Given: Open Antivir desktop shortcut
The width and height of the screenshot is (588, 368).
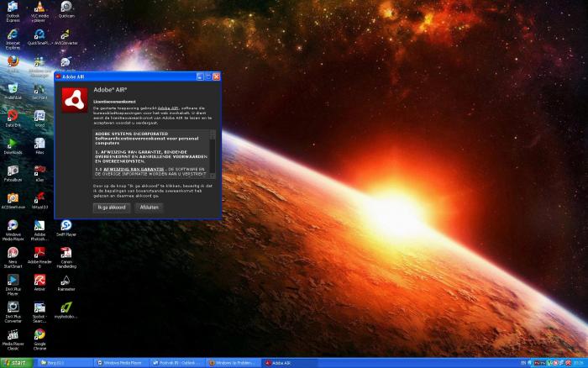Looking at the screenshot, I should click(x=39, y=283).
